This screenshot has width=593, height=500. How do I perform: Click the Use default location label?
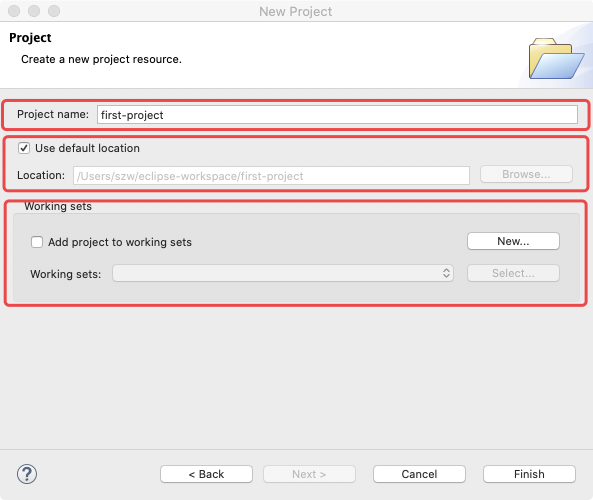(x=87, y=148)
